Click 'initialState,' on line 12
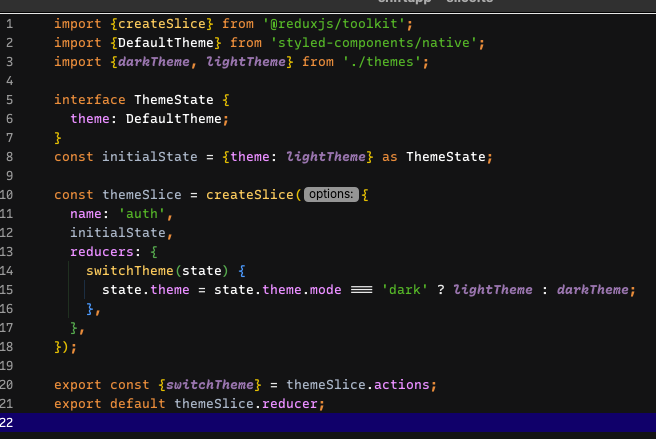Image resolution: width=656 pixels, height=439 pixels. [122, 233]
